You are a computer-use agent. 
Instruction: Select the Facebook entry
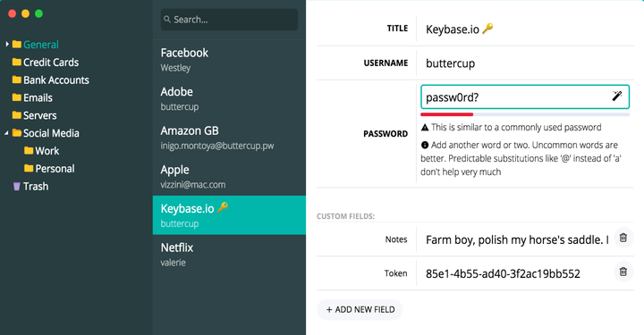[x=229, y=60]
